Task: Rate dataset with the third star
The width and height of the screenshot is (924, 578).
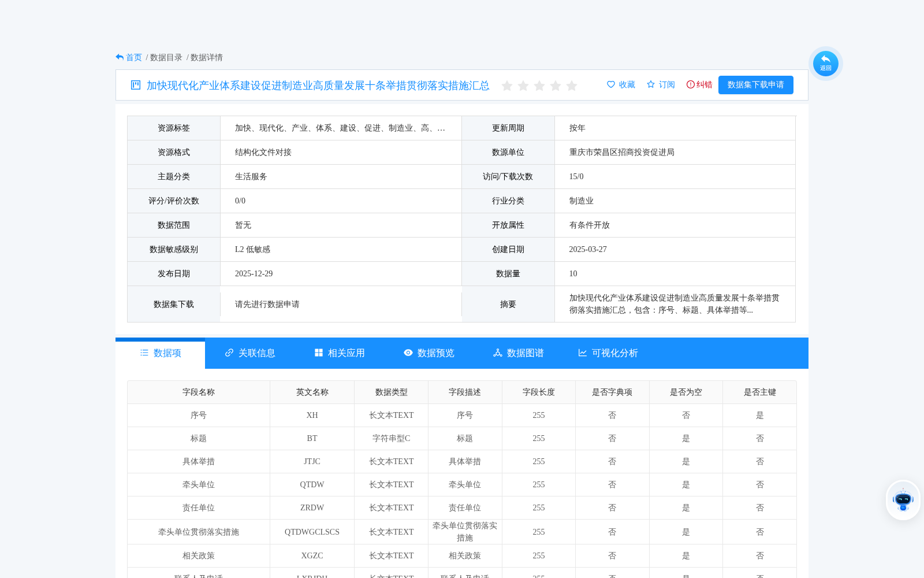Action: point(539,86)
